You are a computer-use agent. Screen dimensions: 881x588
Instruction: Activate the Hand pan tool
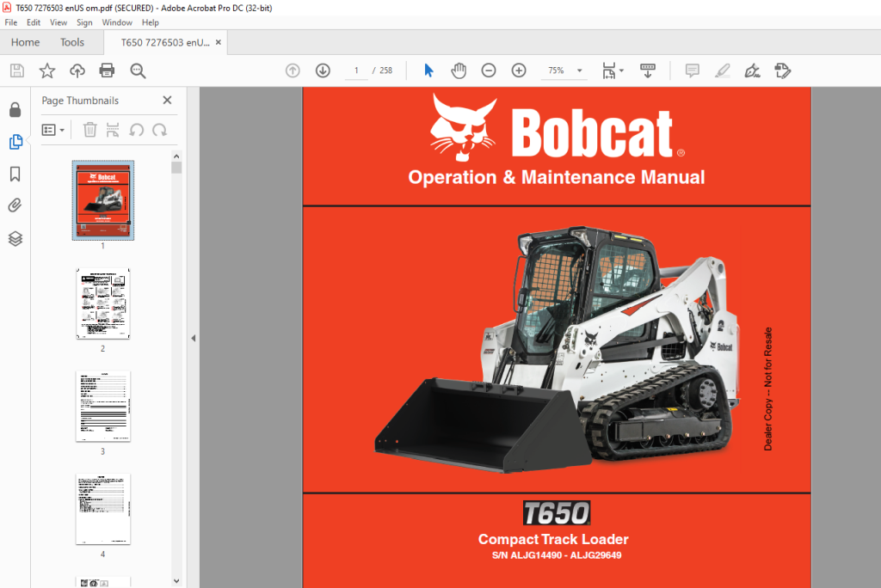[459, 70]
